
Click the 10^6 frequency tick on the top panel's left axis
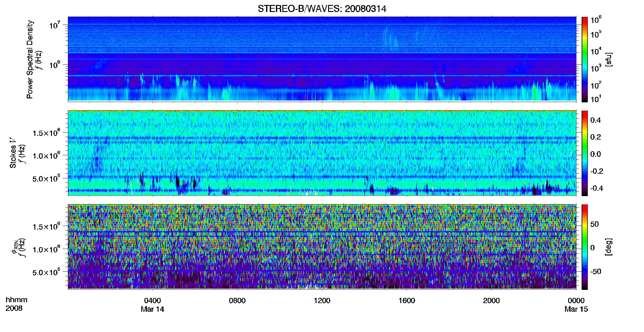tap(55, 65)
